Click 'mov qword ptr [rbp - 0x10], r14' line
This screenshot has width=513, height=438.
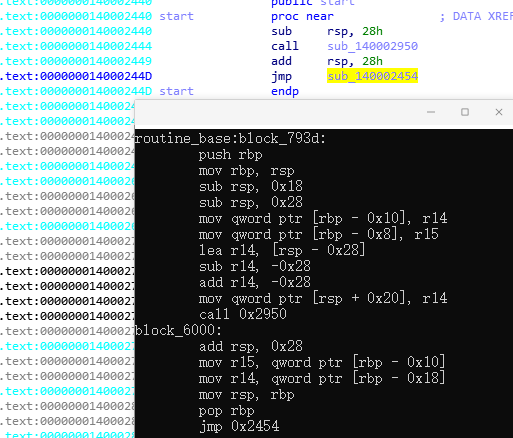(x=323, y=218)
